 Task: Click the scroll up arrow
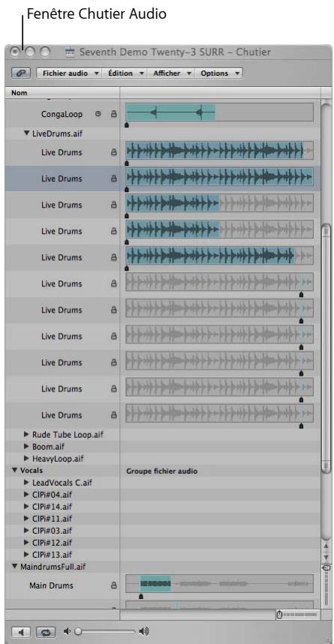326,547
